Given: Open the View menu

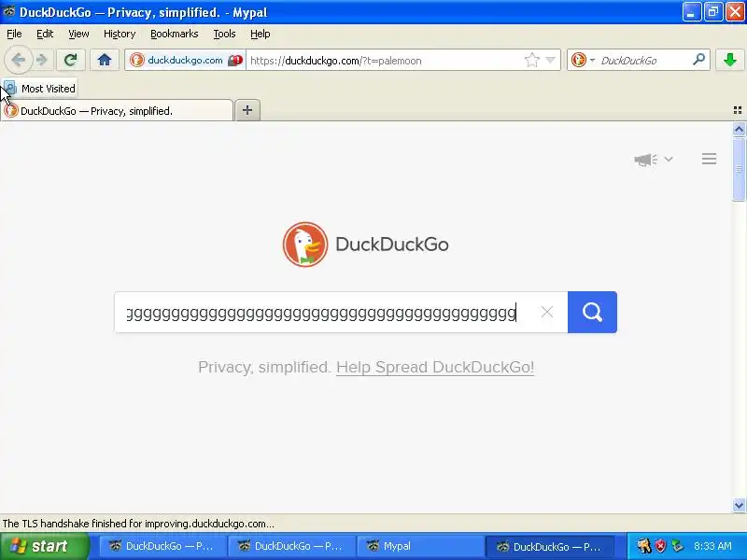Looking at the screenshot, I should pyautogui.click(x=78, y=34).
